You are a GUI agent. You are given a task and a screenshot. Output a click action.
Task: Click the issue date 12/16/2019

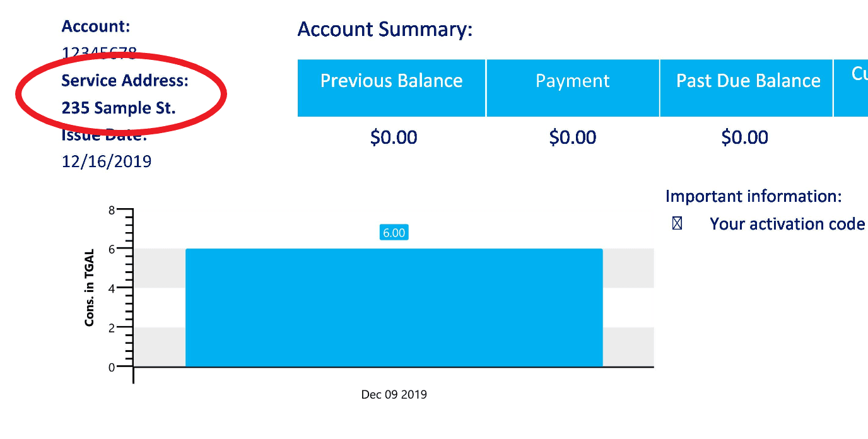[107, 161]
